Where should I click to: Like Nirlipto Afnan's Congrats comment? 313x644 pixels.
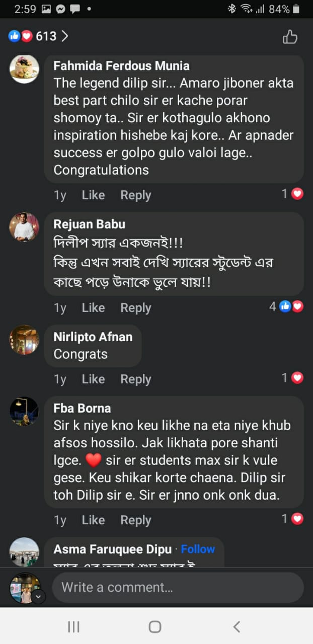pyautogui.click(x=93, y=379)
